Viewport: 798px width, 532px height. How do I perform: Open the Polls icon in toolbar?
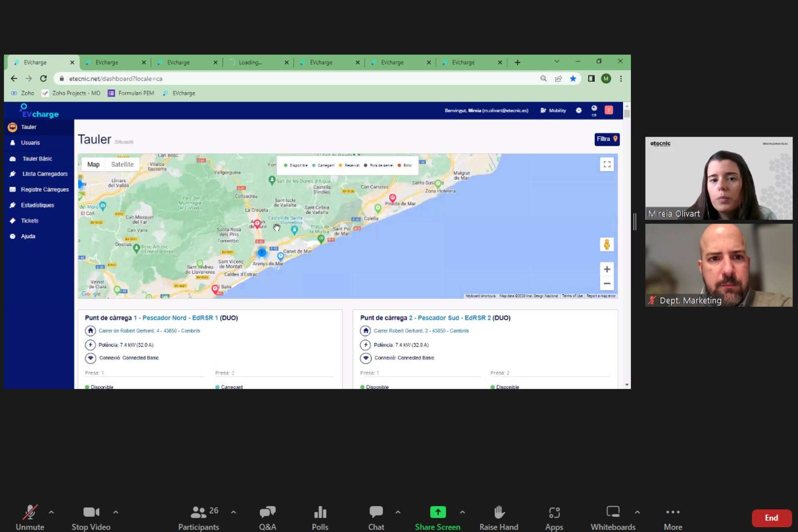tap(320, 512)
